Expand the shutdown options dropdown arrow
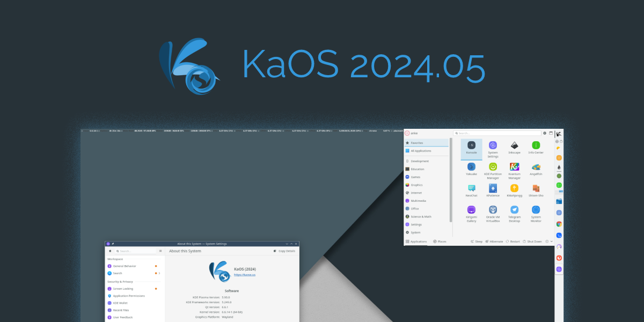The image size is (644, 322). tap(551, 241)
